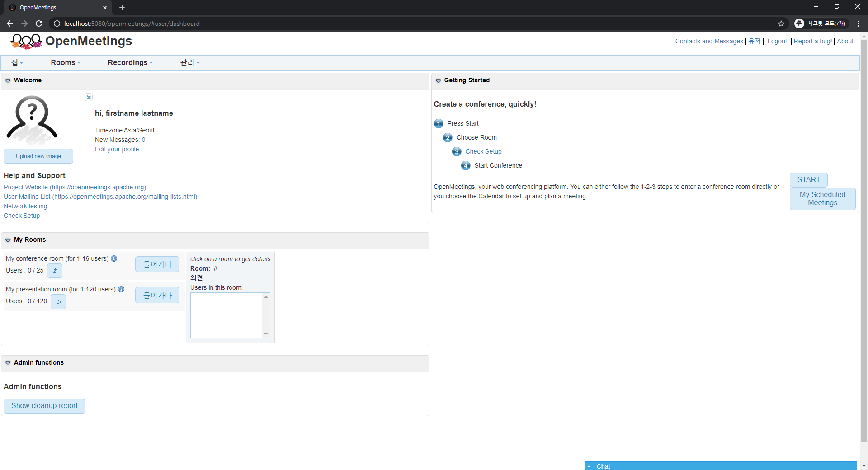The image size is (868, 470).
Task: Open the About link
Action: pyautogui.click(x=845, y=41)
